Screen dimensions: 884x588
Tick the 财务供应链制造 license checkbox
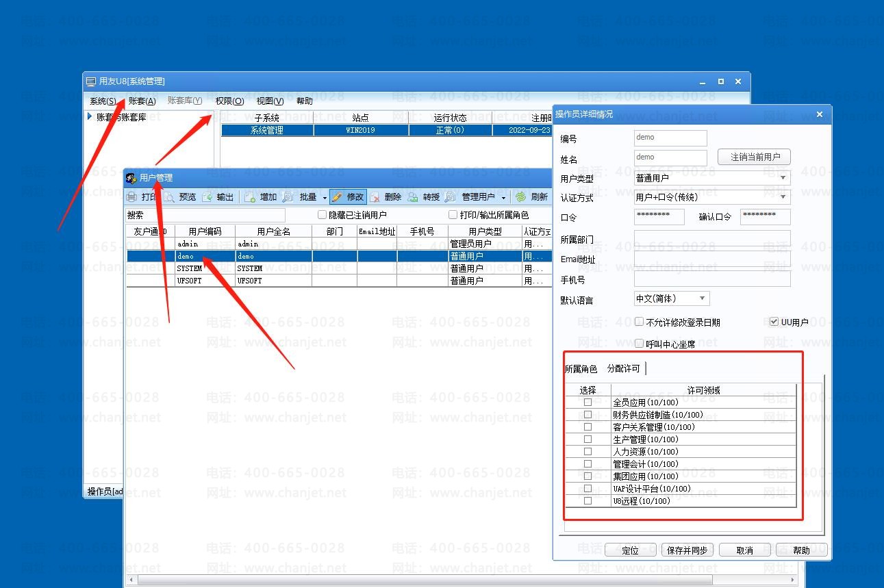(588, 415)
